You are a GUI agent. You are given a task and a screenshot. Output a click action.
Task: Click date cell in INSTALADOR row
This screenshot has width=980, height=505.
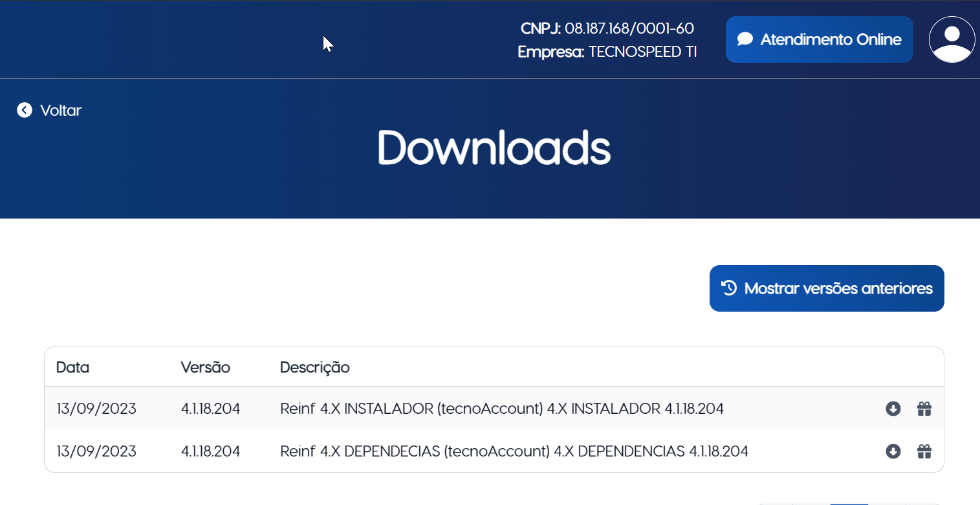(x=96, y=409)
